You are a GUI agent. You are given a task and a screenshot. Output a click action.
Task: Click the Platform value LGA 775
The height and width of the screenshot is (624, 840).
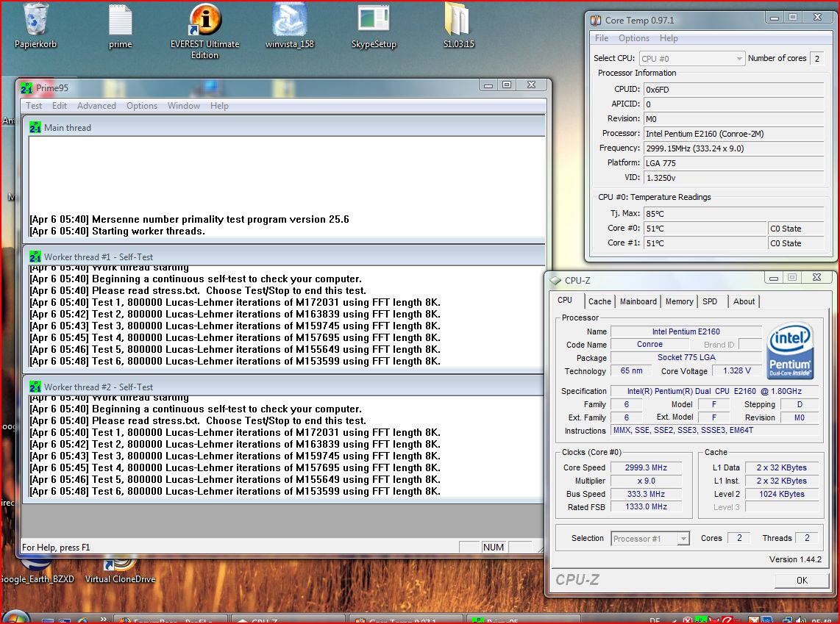click(733, 163)
